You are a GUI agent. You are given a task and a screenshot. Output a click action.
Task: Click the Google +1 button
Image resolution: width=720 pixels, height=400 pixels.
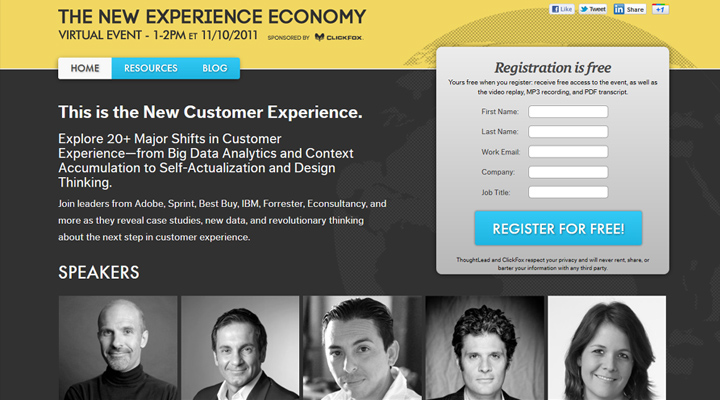coord(660,9)
